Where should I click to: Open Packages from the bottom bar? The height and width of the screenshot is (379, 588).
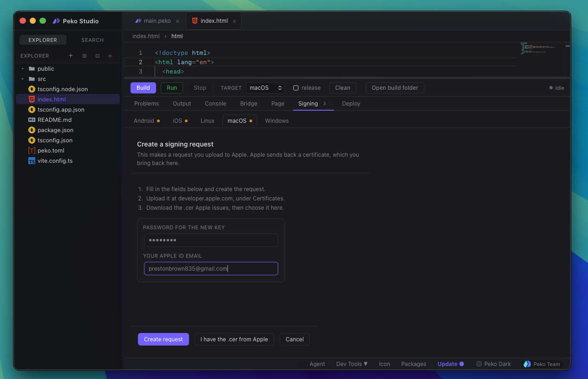[x=414, y=364]
